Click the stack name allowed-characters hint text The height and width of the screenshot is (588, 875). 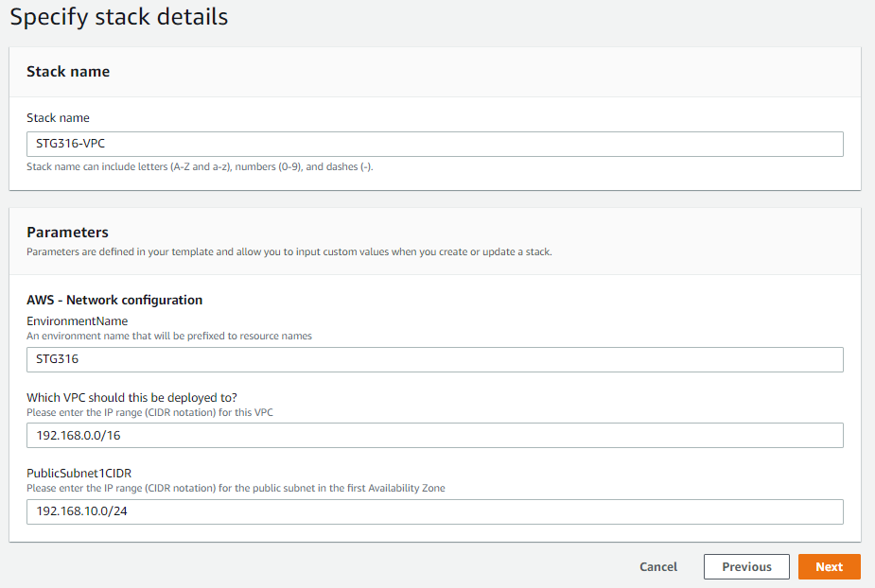(200, 166)
